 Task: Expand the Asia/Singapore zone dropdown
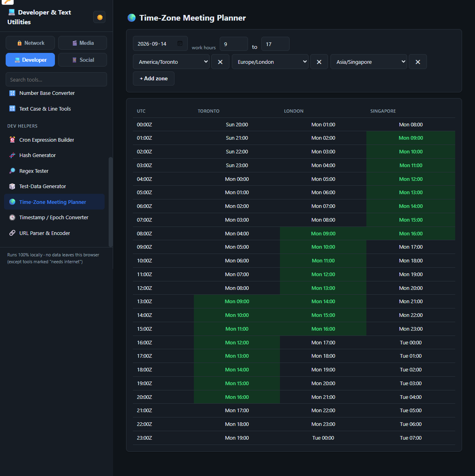[x=369, y=62]
